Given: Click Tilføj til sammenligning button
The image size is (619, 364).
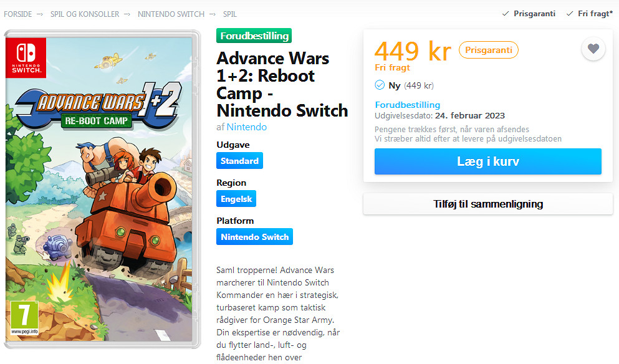Looking at the screenshot, I should pyautogui.click(x=487, y=204).
